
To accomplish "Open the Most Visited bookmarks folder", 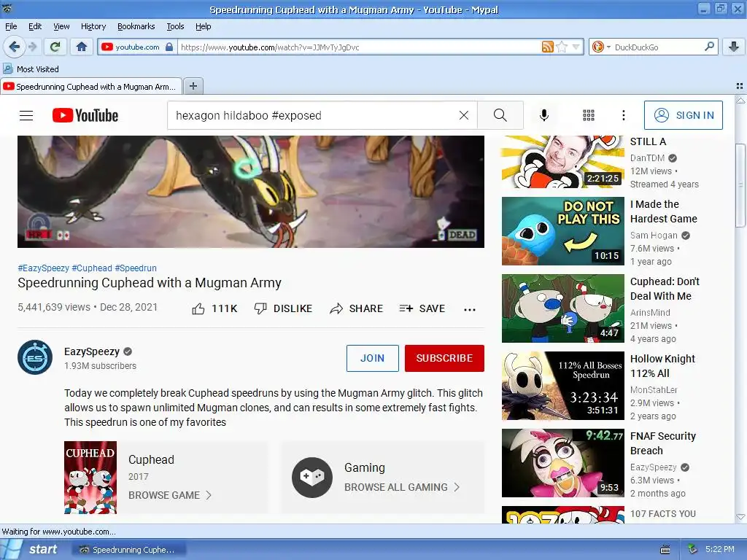I will click(31, 69).
